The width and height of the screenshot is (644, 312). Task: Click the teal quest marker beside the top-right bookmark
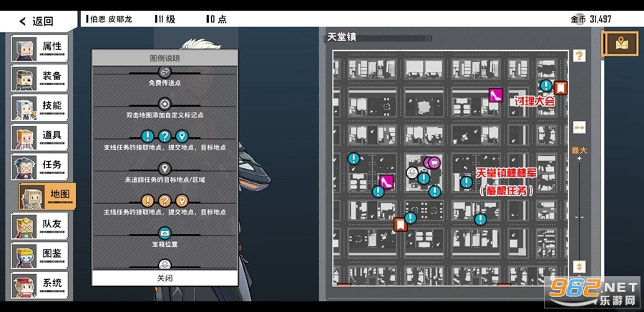click(546, 86)
